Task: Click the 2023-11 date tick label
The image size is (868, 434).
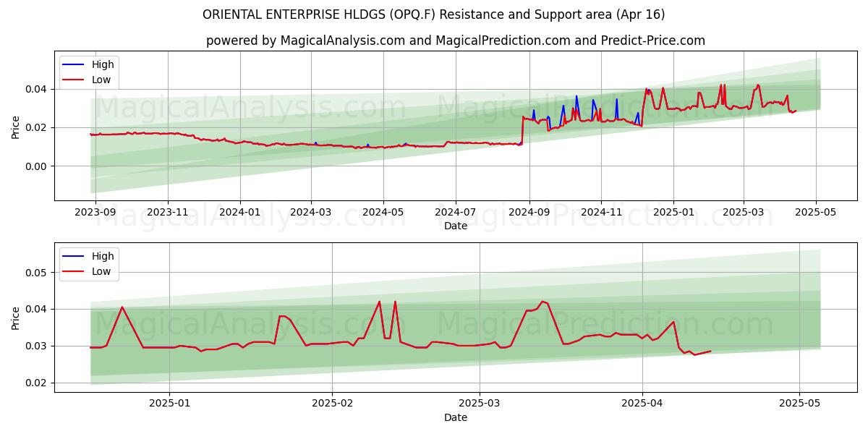Action: pos(168,213)
